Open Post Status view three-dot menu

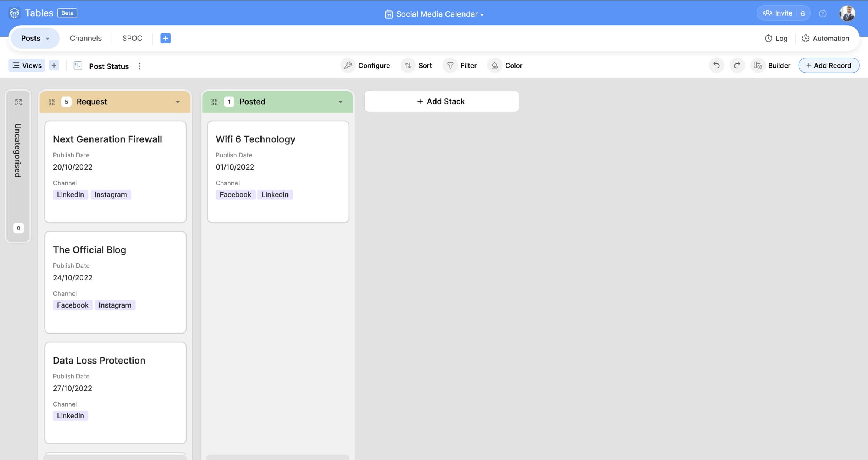(139, 66)
